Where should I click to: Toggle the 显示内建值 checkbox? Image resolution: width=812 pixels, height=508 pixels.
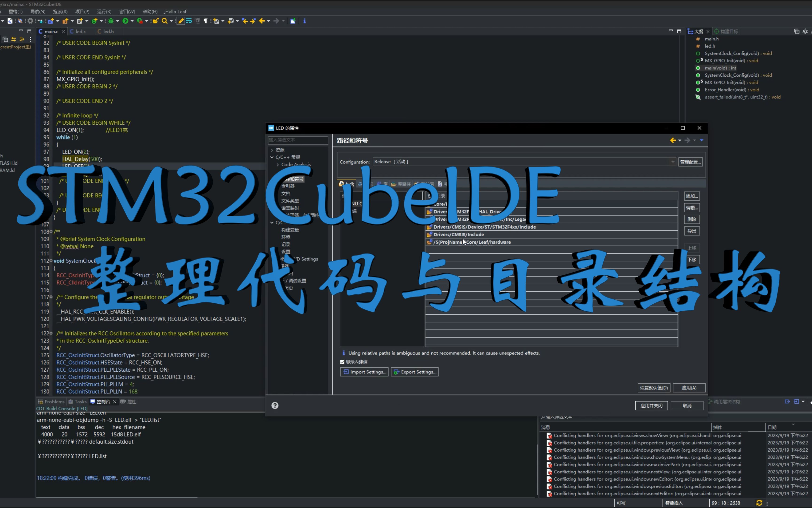coord(342,362)
